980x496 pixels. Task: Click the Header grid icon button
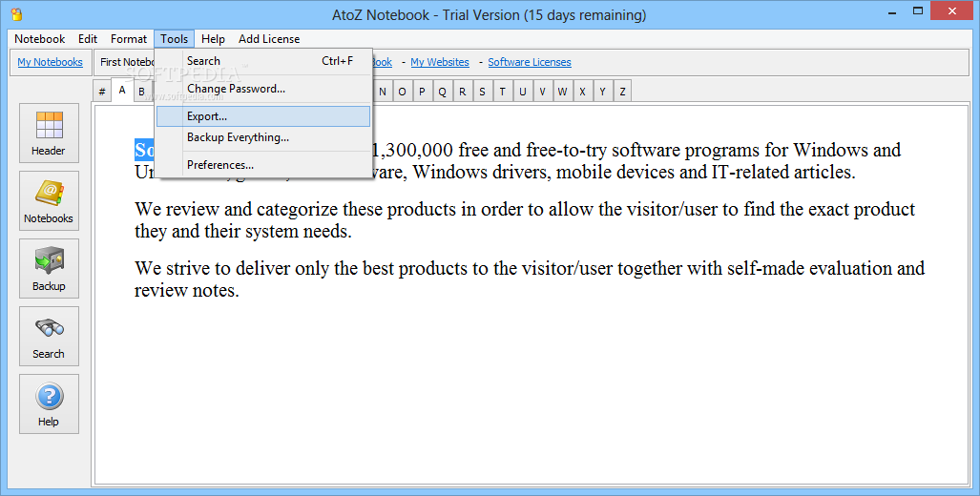click(x=49, y=133)
